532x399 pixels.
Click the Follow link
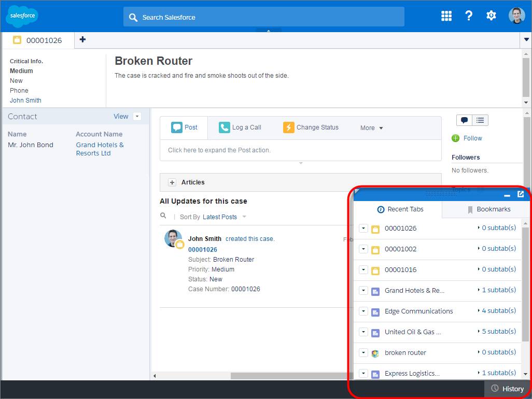(x=472, y=138)
